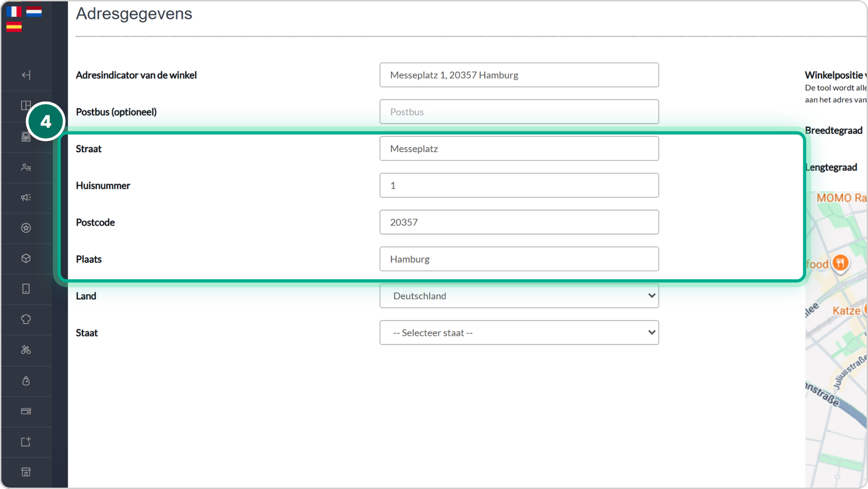Open the Land dropdown showing Deutschland
868x489 pixels.
tap(519, 296)
